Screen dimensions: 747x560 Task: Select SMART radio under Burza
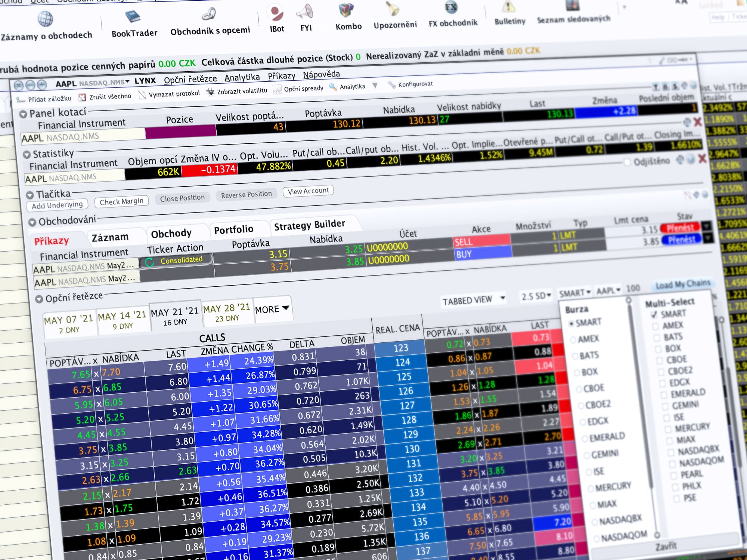click(571, 324)
